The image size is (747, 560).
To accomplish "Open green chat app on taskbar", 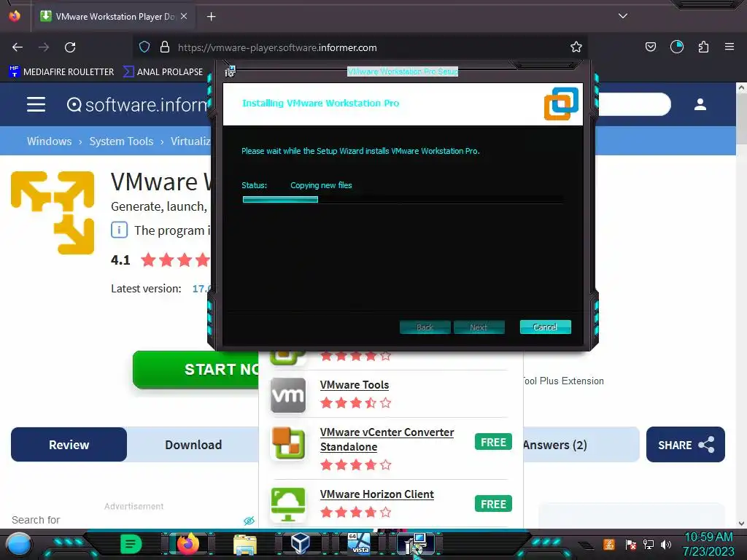I will pos(131,544).
